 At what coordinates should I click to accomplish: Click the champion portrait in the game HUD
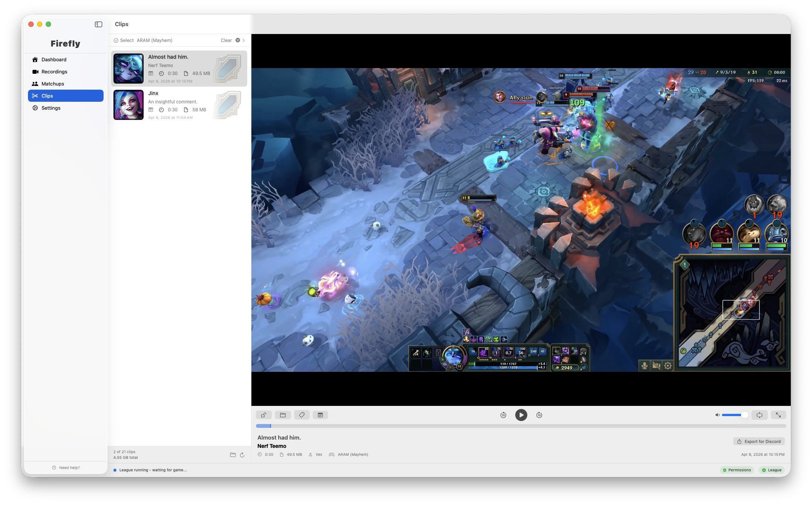453,357
